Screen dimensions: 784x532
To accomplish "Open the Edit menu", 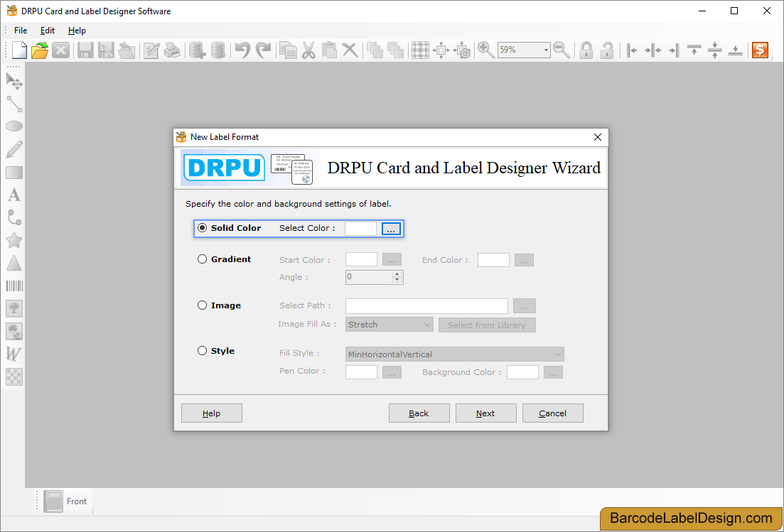I will pyautogui.click(x=48, y=31).
